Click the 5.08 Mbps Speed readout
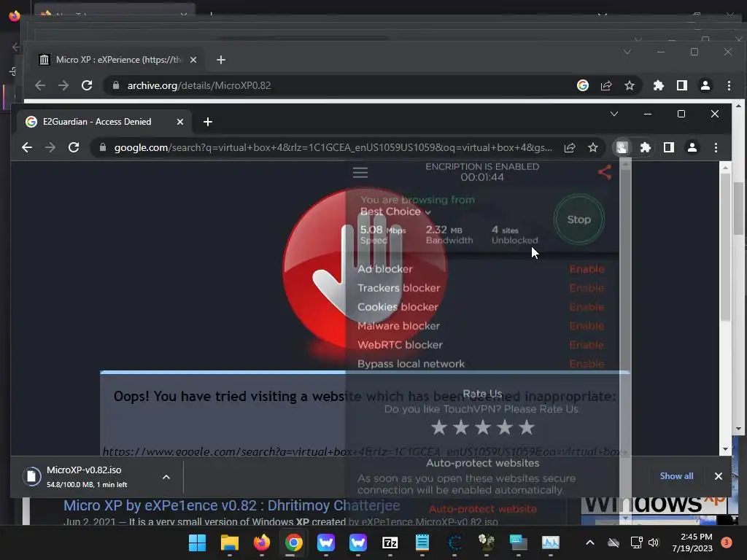Image resolution: width=747 pixels, height=560 pixels. coord(382,235)
